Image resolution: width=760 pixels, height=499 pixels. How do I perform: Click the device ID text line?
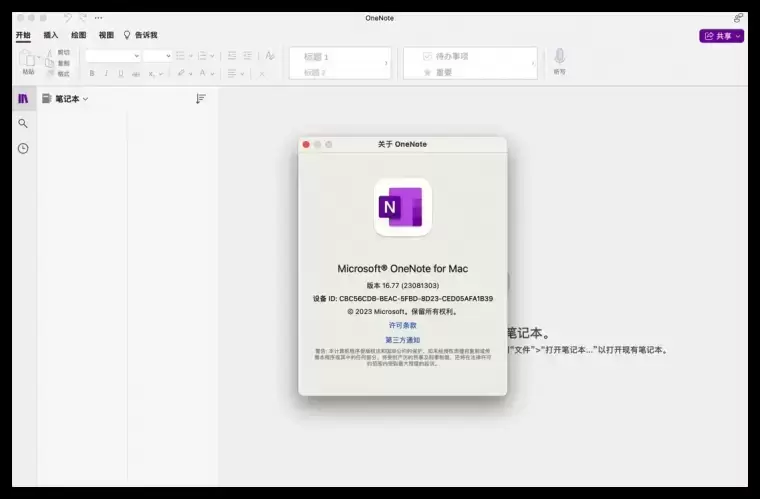(x=402, y=298)
